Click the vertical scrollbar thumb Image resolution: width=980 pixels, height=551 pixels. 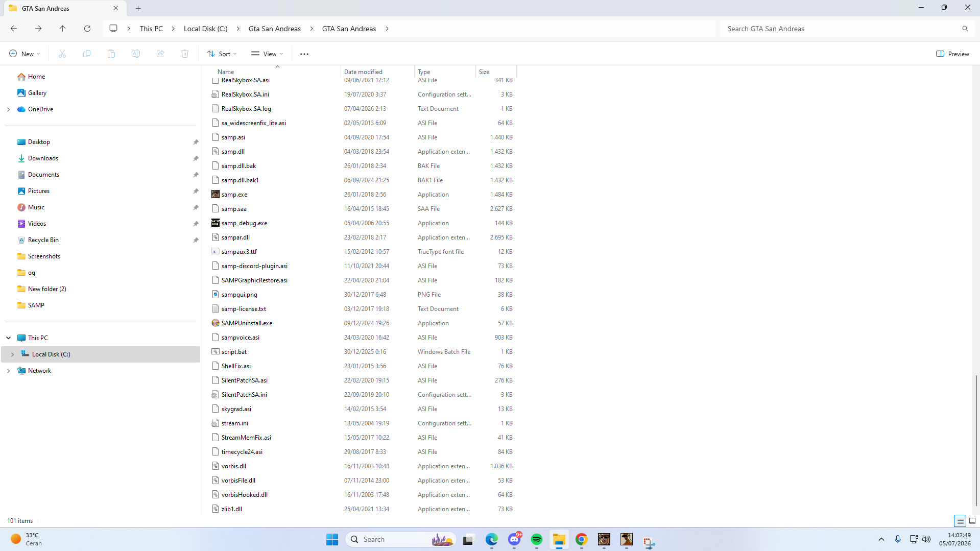(976, 442)
